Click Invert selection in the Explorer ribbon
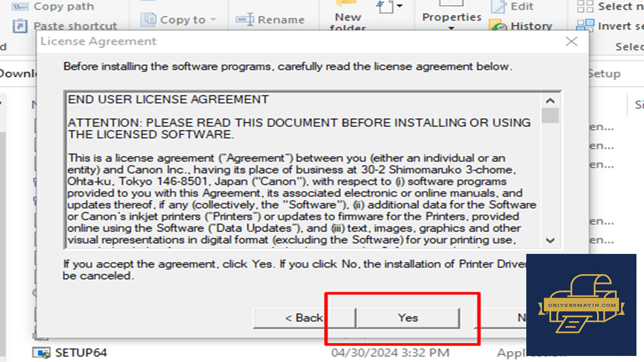This screenshot has height=362, width=644. [610, 26]
